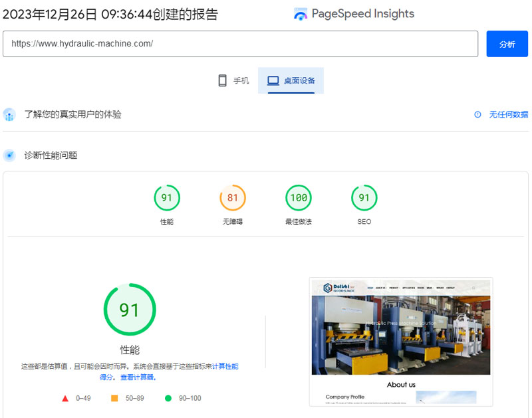Click the orange square 50–89 legend icon
Viewport: 532px width, 418px height.
pyautogui.click(x=114, y=398)
